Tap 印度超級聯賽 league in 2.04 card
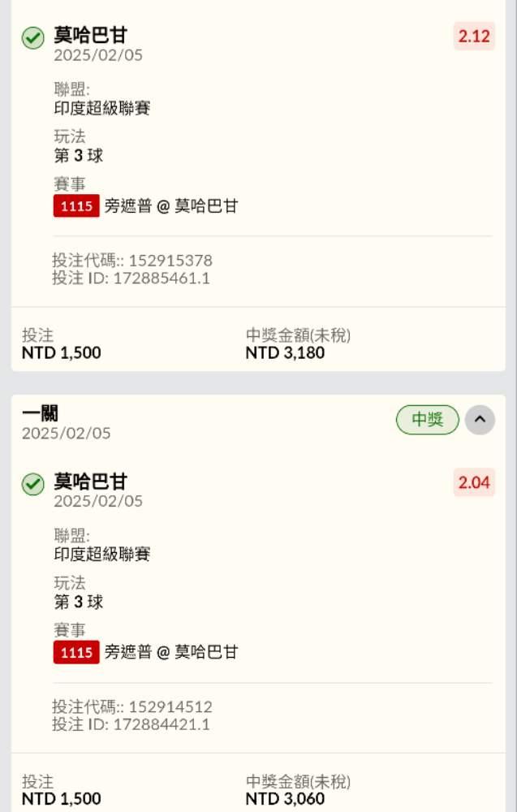517x812 pixels. (102, 555)
